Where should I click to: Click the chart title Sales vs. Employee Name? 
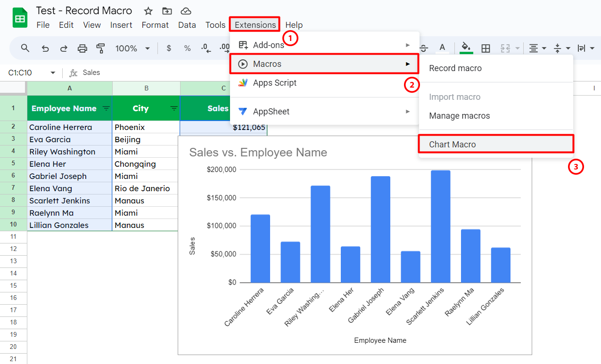258,152
